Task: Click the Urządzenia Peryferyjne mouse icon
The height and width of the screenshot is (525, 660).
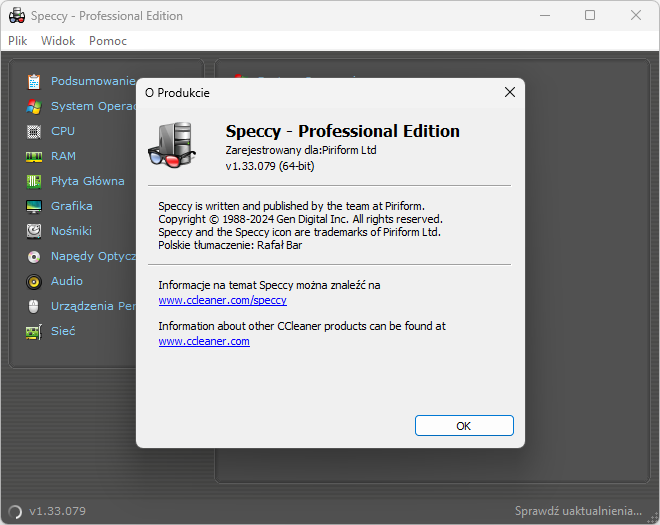Action: click(x=34, y=306)
